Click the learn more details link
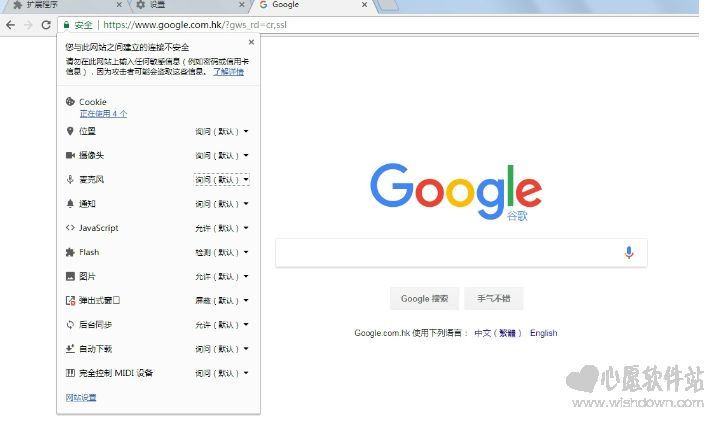Viewport: 726px width, 423px height. click(228, 71)
